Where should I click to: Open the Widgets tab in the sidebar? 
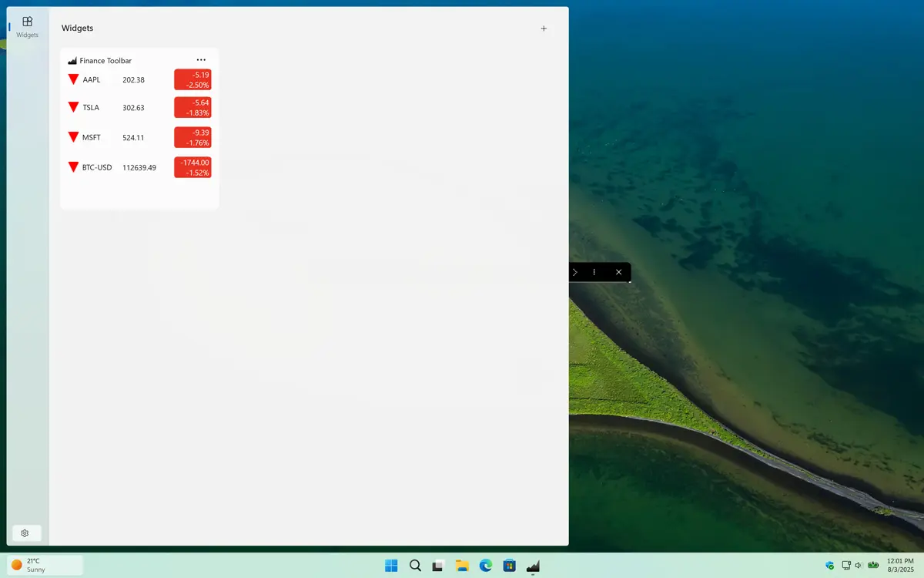tap(27, 27)
